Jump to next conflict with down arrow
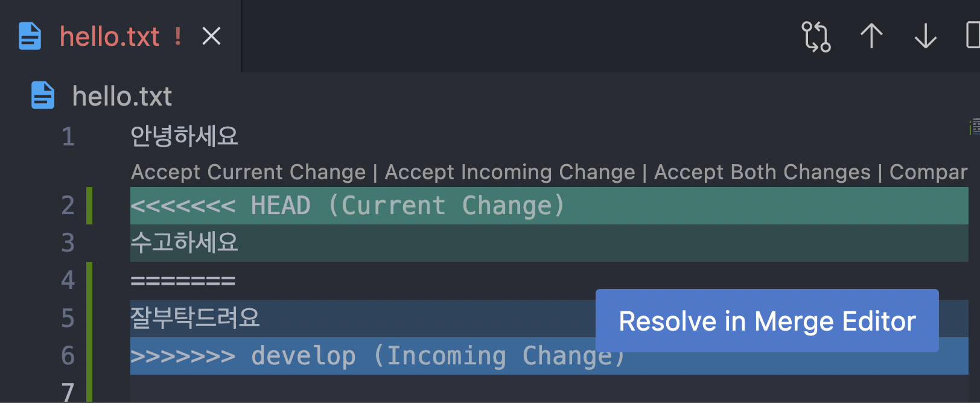The height and width of the screenshot is (403, 980). point(926,36)
